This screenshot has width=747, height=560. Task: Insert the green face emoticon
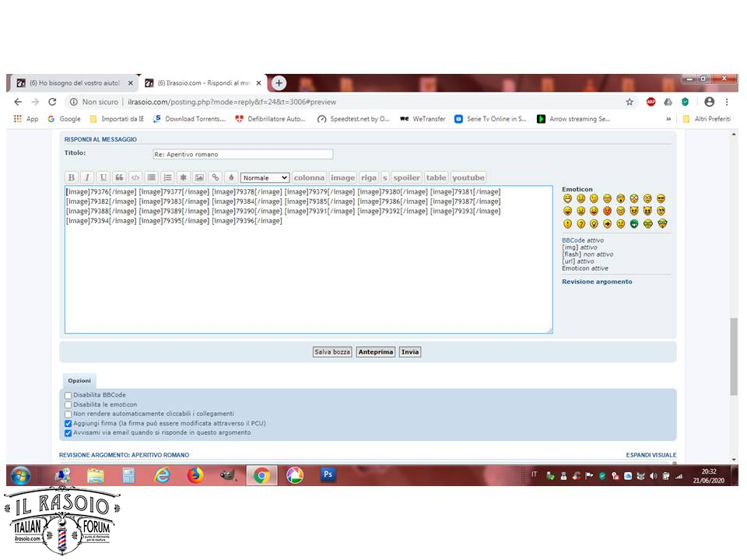(x=634, y=224)
